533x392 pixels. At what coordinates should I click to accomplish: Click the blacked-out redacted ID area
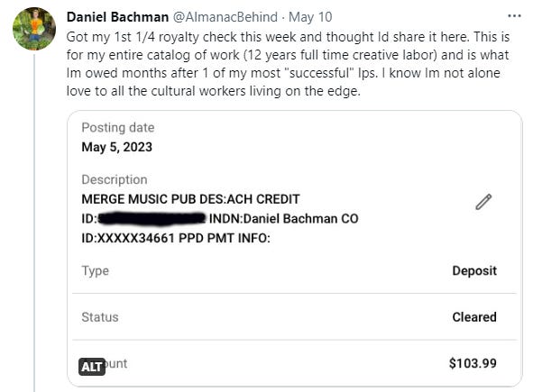pyautogui.click(x=152, y=218)
